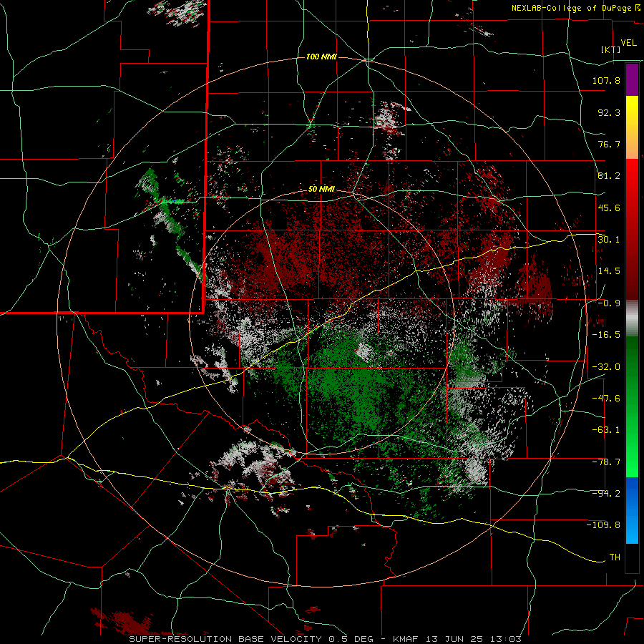Click the 14.5 velocity scale value
The image size is (644, 644).
point(609,271)
